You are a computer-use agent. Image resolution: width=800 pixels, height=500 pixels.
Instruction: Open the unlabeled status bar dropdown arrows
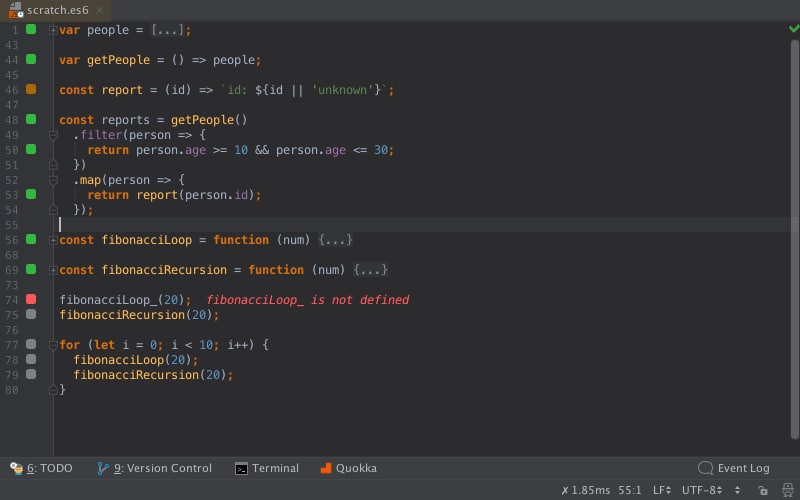click(x=737, y=490)
